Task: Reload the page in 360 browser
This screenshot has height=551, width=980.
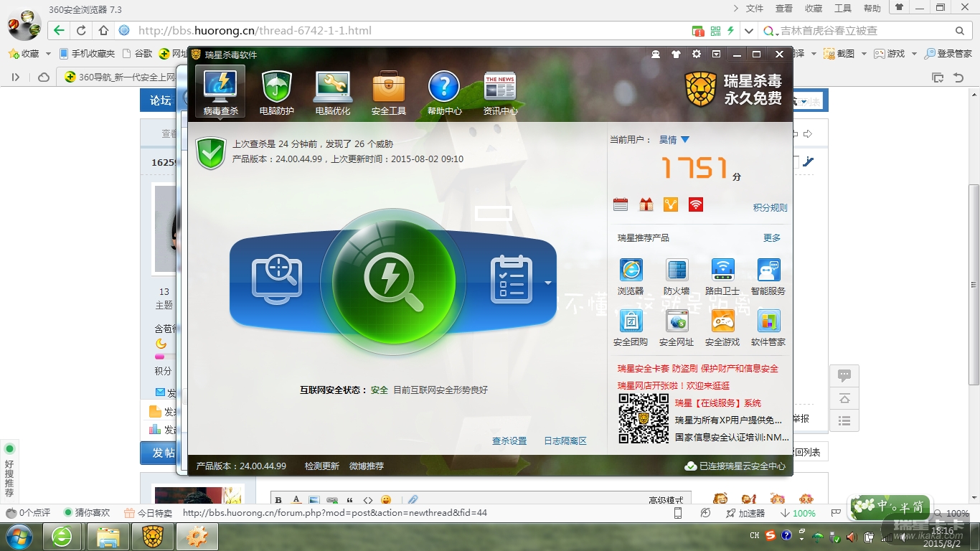Action: pyautogui.click(x=81, y=30)
